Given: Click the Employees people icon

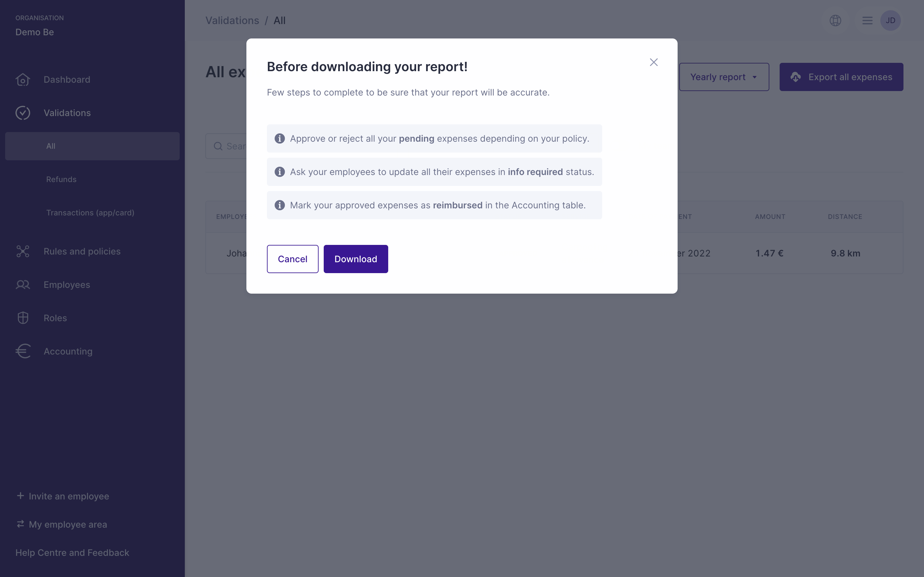Looking at the screenshot, I should (23, 285).
